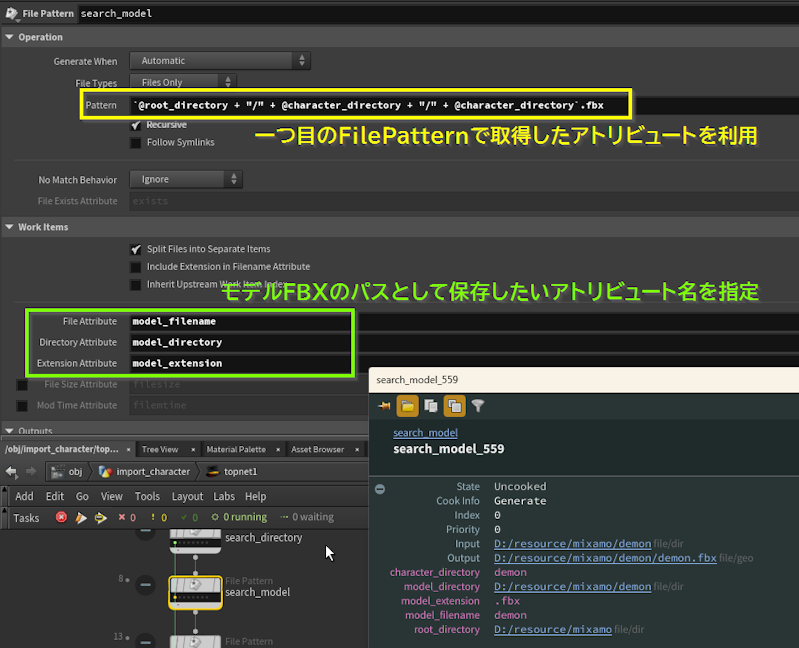Click the gray copy icon in work item panel

tap(431, 406)
